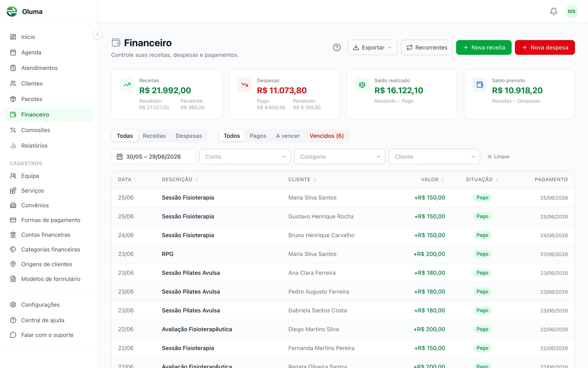Click the Pago badge for Bruno Henrique Carvalho
This screenshot has width=588, height=368.
(x=482, y=235)
